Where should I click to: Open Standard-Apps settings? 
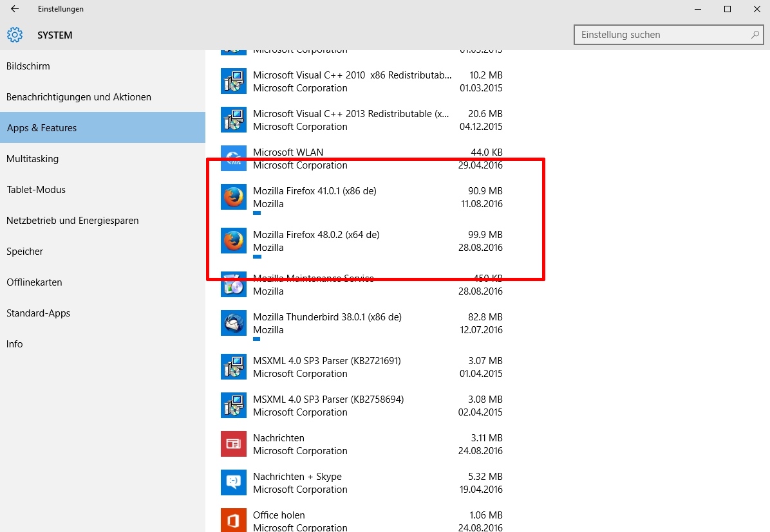[x=38, y=313]
